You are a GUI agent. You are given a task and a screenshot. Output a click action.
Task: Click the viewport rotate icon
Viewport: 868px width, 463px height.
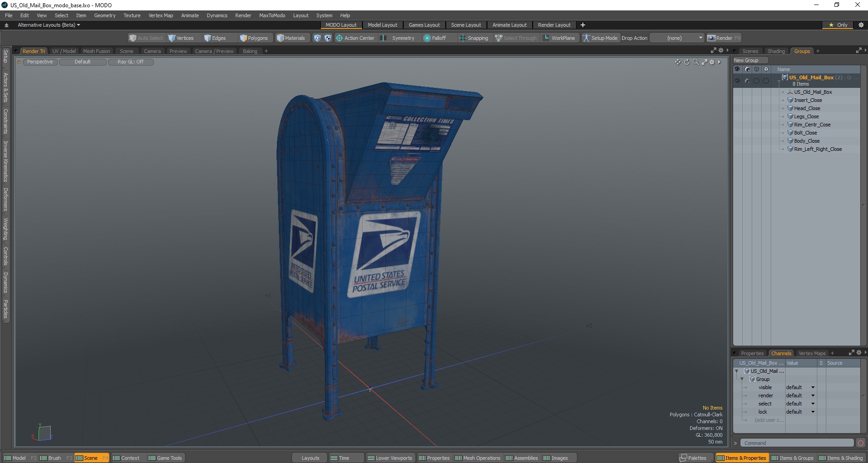[687, 62]
